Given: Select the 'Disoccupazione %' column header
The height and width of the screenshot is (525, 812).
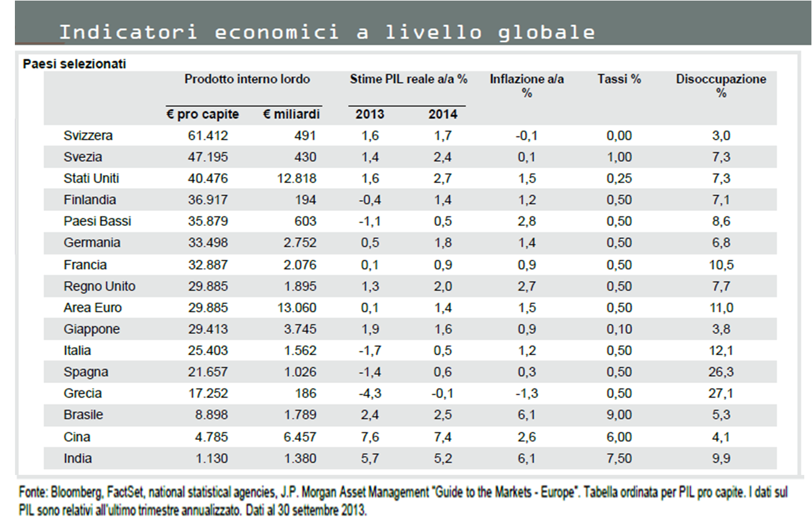Looking at the screenshot, I should [x=721, y=85].
